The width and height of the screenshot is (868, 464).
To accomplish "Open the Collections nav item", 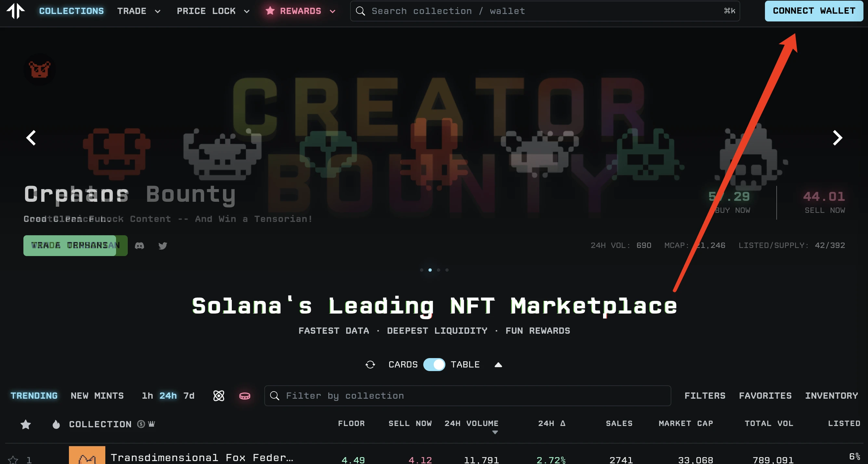I will pyautogui.click(x=72, y=11).
